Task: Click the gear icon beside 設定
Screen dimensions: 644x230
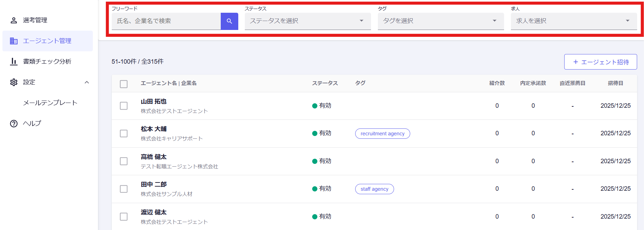Action: pos(14,82)
